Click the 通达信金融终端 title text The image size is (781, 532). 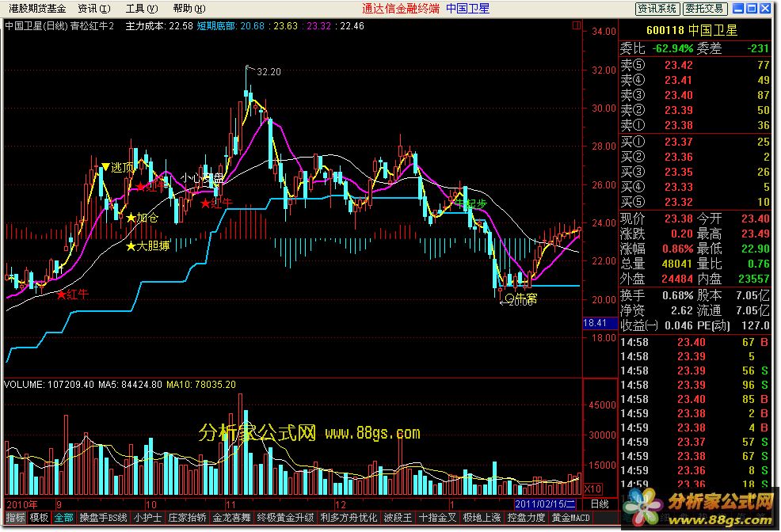[x=401, y=9]
